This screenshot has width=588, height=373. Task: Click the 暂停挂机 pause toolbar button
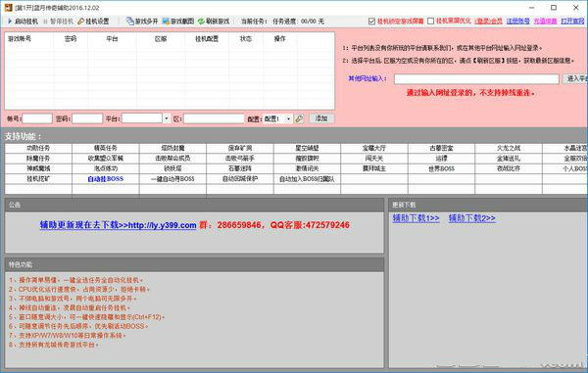coord(59,22)
